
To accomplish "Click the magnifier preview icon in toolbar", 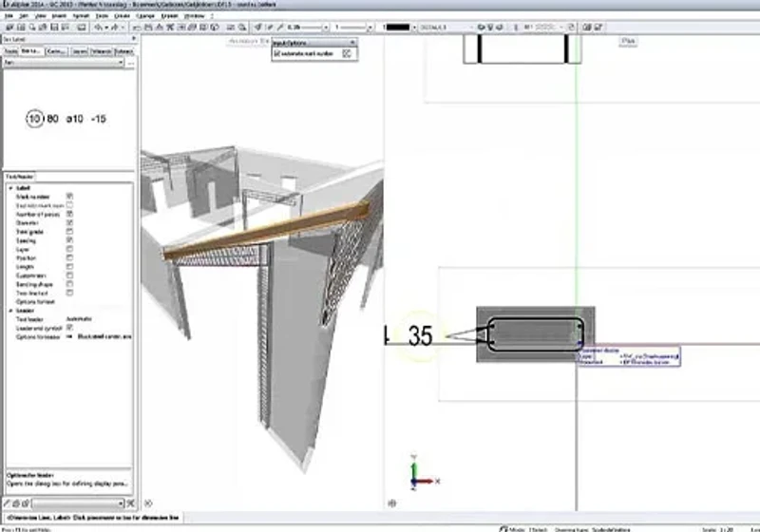I will [32, 28].
